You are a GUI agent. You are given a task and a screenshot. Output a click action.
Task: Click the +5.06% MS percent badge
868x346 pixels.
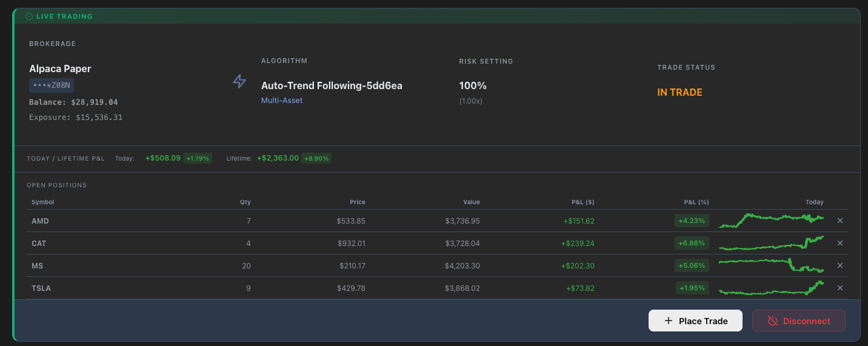(x=692, y=265)
